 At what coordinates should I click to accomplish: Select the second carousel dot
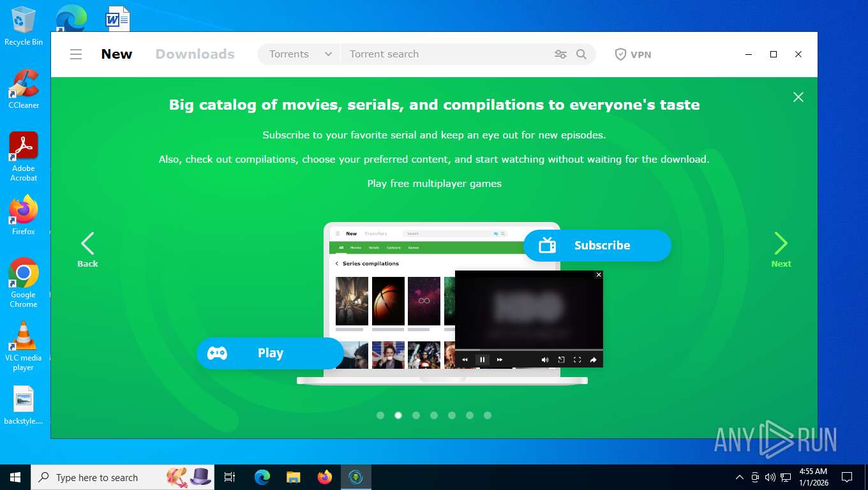[398, 415]
